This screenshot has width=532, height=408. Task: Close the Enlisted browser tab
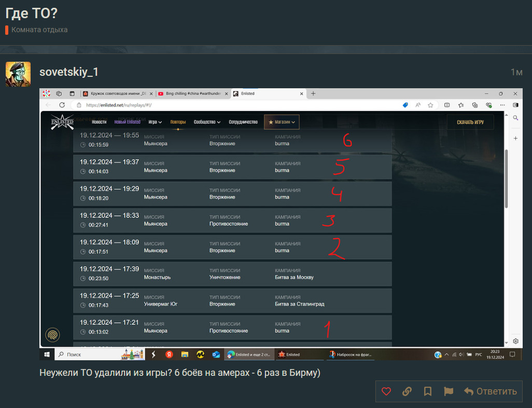point(302,94)
